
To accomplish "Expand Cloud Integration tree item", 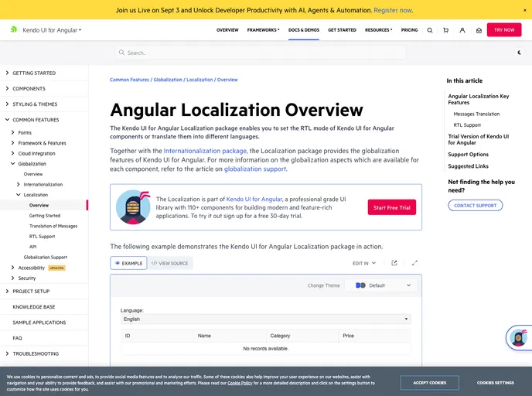I will click(x=12, y=153).
